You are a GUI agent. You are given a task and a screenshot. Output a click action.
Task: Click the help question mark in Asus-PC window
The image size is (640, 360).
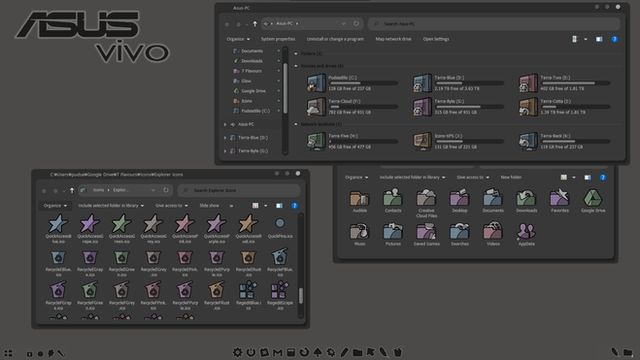coord(614,39)
